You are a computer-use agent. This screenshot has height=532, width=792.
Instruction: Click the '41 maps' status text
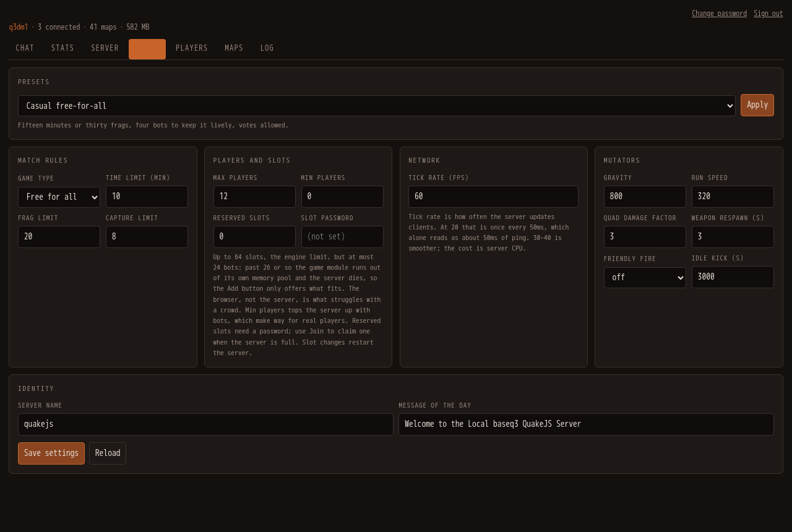click(x=103, y=27)
